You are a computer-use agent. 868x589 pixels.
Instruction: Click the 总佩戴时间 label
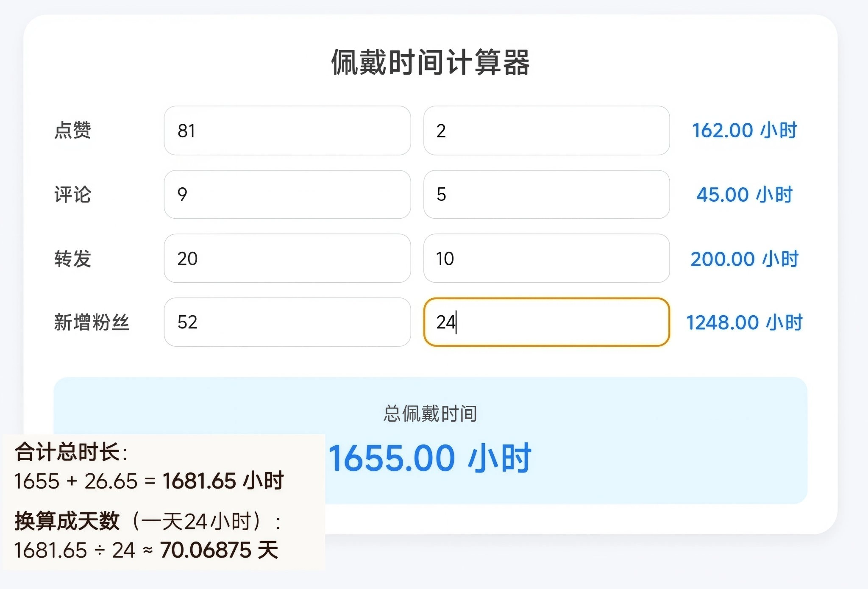430,414
